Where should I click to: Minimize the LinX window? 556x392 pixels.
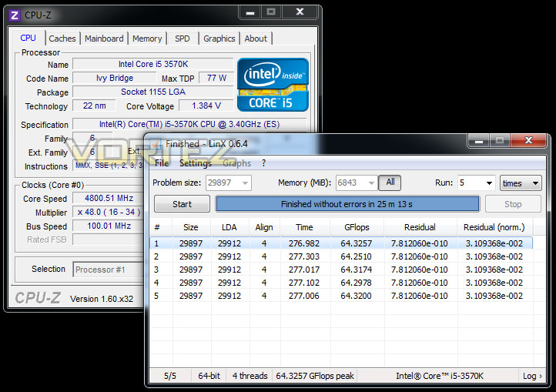[x=479, y=141]
